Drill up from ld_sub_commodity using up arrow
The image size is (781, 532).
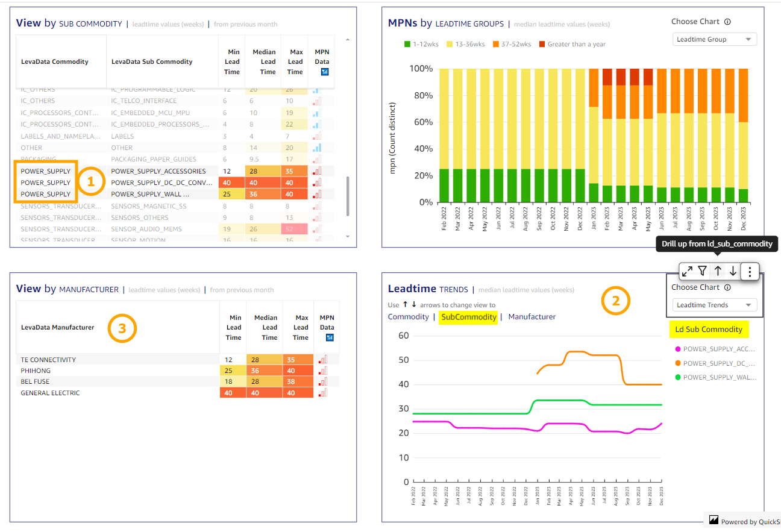click(718, 271)
